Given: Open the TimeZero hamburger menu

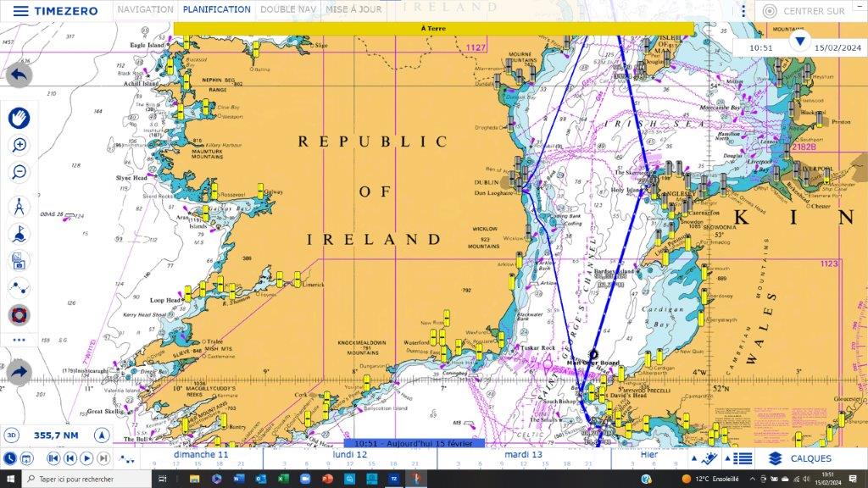Looking at the screenshot, I should pos(20,11).
